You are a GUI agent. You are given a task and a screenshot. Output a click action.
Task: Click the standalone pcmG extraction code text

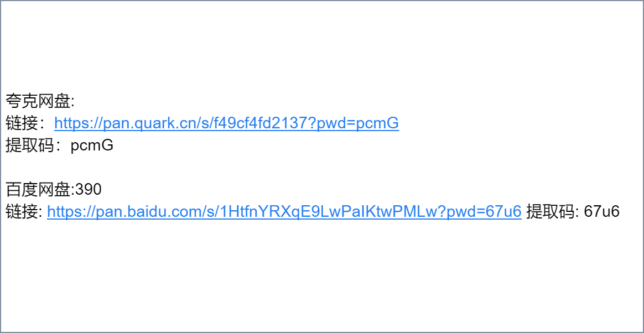pyautogui.click(x=92, y=145)
